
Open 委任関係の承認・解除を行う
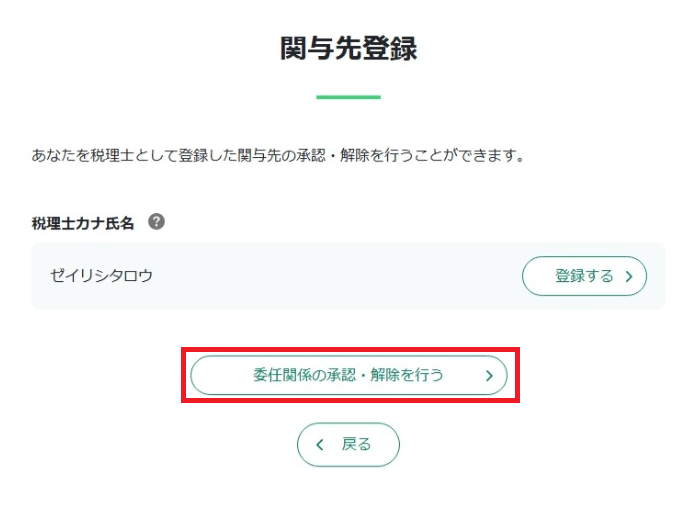[348, 376]
